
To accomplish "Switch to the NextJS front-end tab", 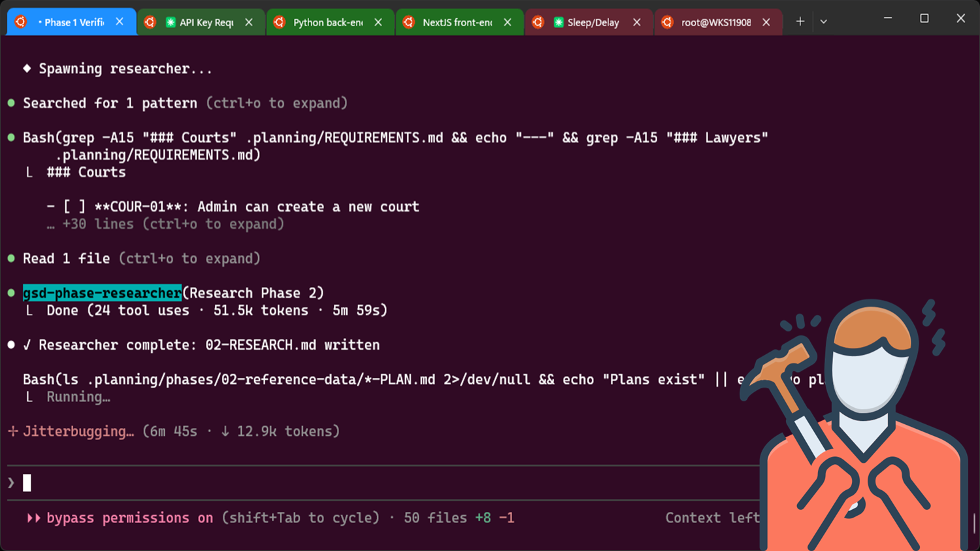I will pyautogui.click(x=457, y=22).
